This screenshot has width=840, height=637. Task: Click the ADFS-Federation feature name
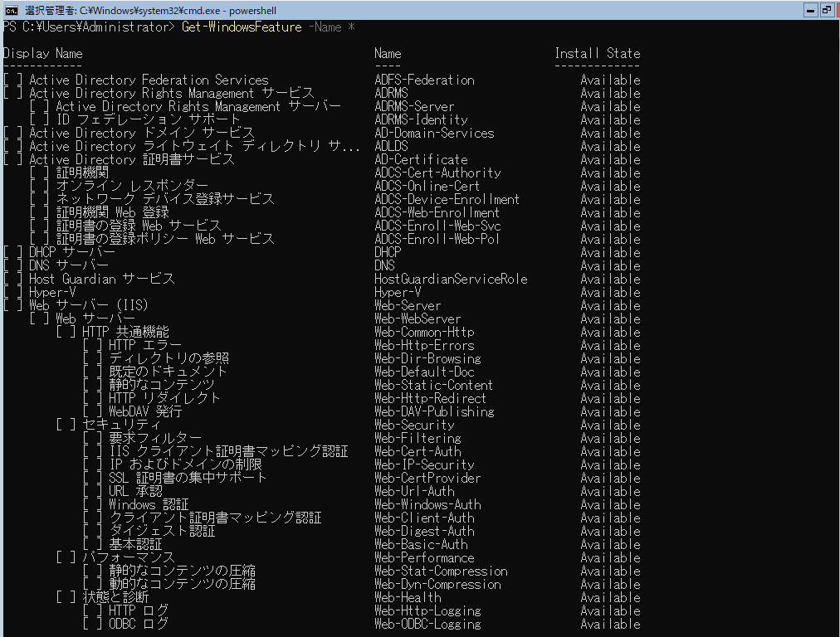[x=424, y=80]
